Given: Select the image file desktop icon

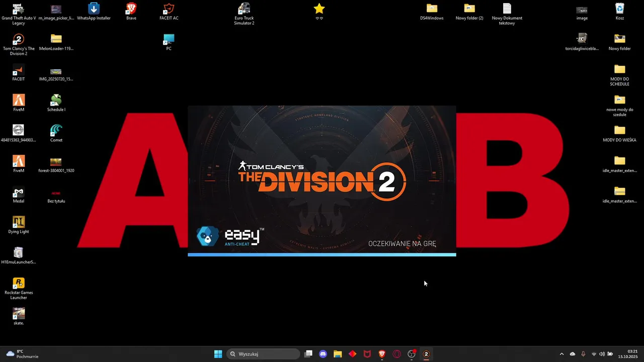Looking at the screenshot, I should point(582,12).
